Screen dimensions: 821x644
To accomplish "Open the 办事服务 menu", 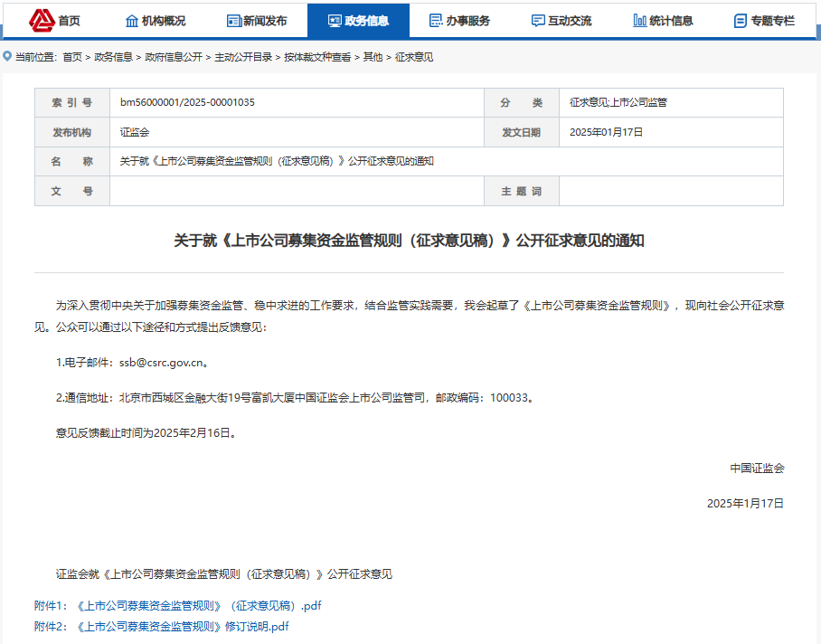I will (x=462, y=18).
